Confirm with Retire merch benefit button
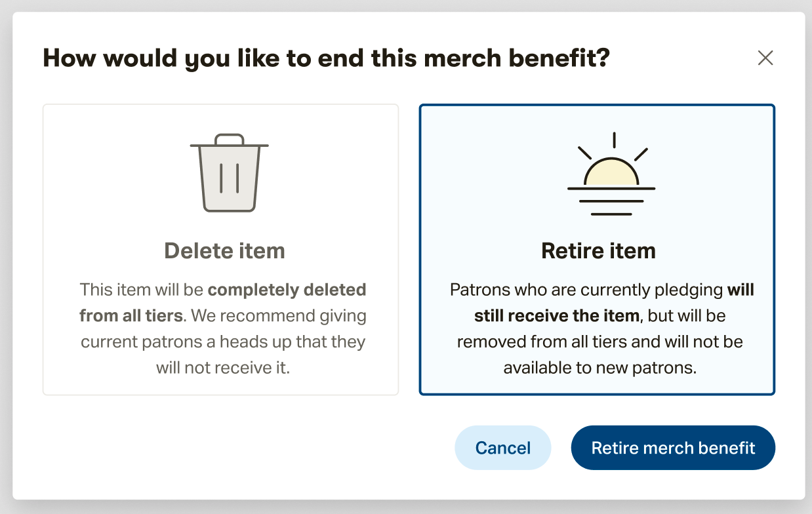 pos(673,448)
